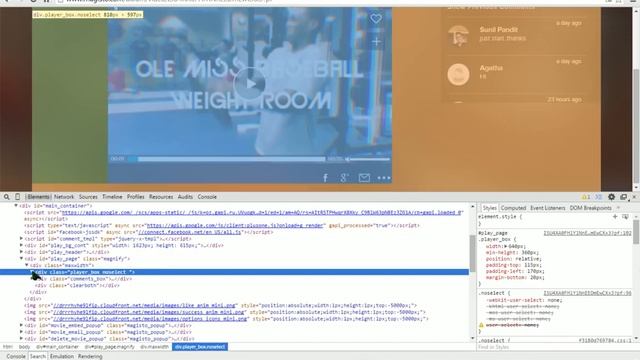Expand the script id comment_tmpl node
Image resolution: width=640 pixels, height=360 pixels.
22,238
